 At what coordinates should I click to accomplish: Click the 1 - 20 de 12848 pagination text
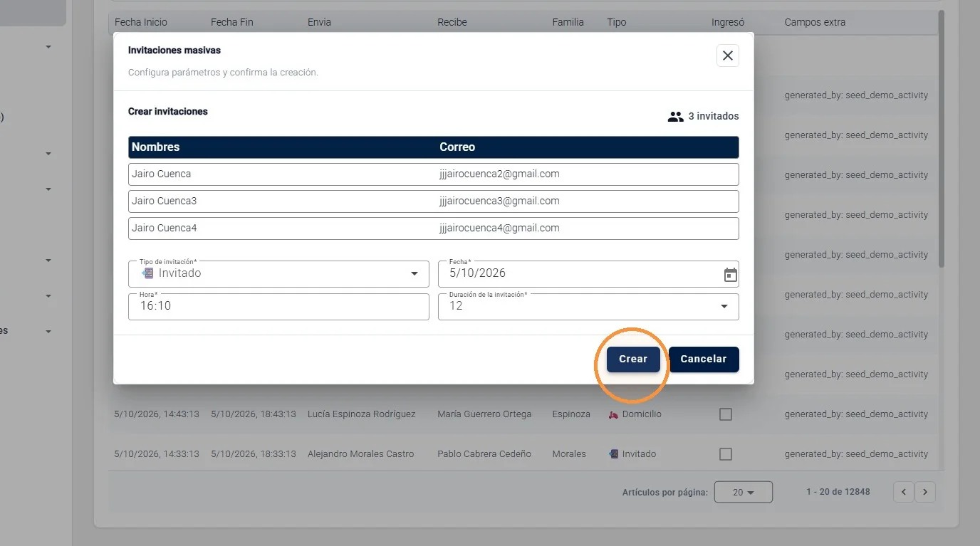click(x=838, y=492)
